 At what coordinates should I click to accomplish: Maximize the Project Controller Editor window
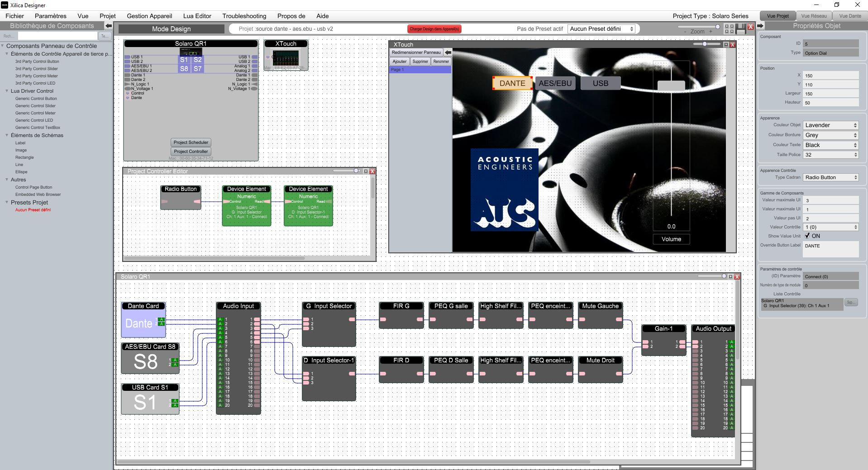point(366,171)
